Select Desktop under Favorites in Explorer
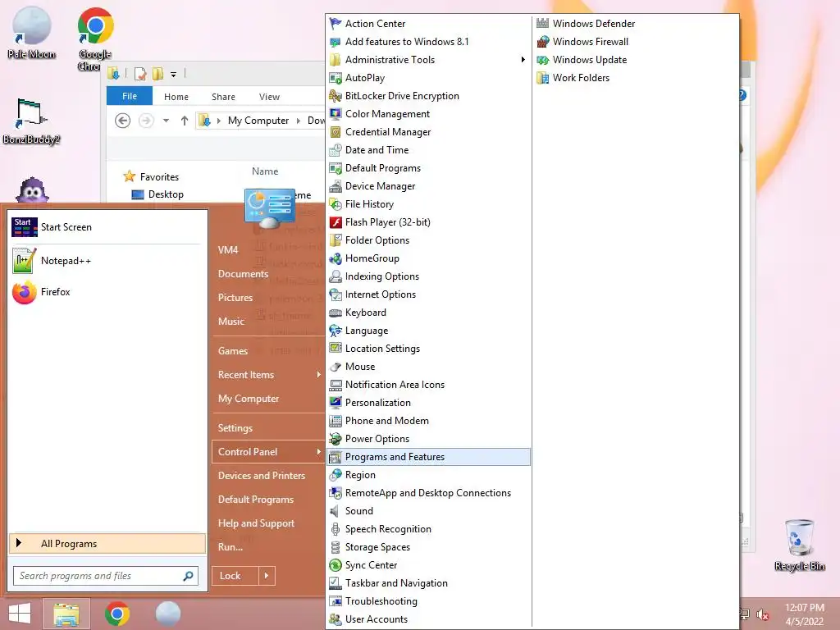Viewport: 840px width, 630px height. pos(166,194)
